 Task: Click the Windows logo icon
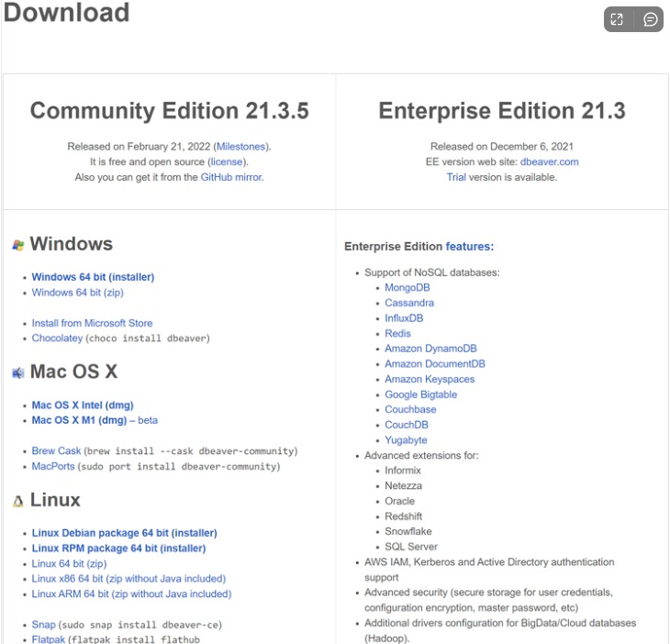tap(18, 245)
